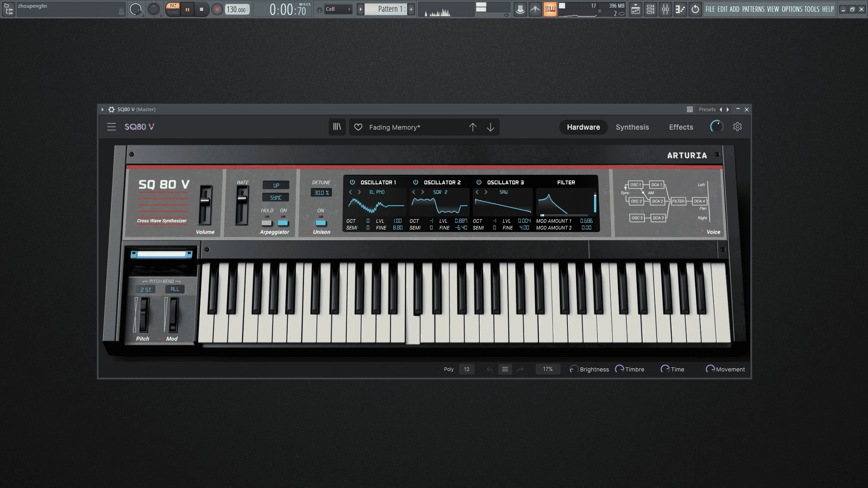Open the PATTERNS menu
The height and width of the screenshot is (488, 868).
click(x=753, y=9)
